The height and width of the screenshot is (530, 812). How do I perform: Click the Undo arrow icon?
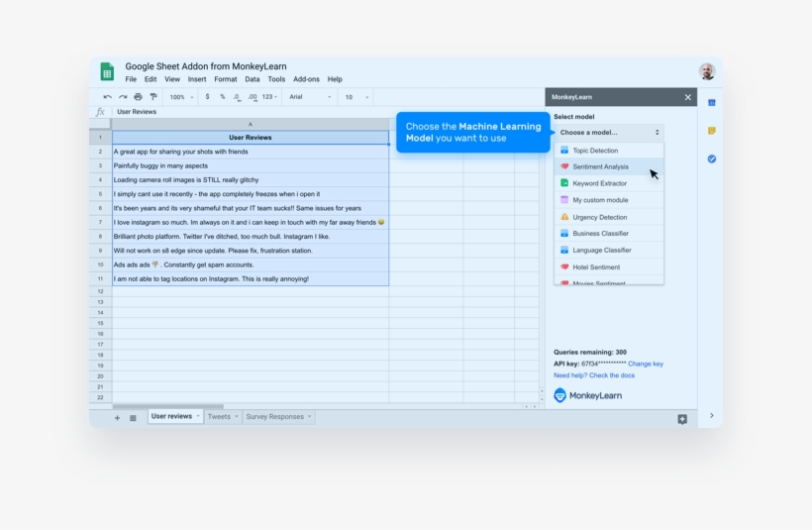tap(107, 97)
